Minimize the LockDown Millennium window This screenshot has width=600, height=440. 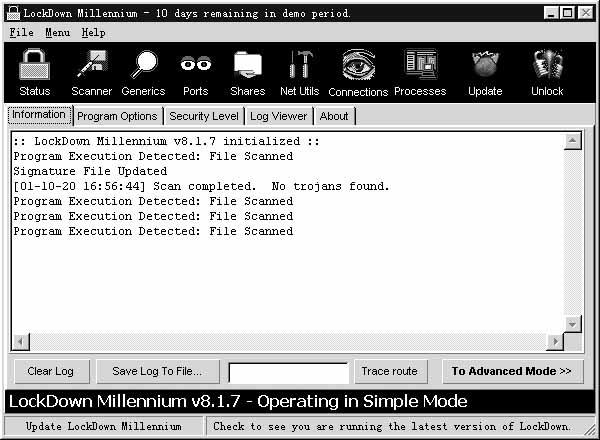tap(551, 13)
